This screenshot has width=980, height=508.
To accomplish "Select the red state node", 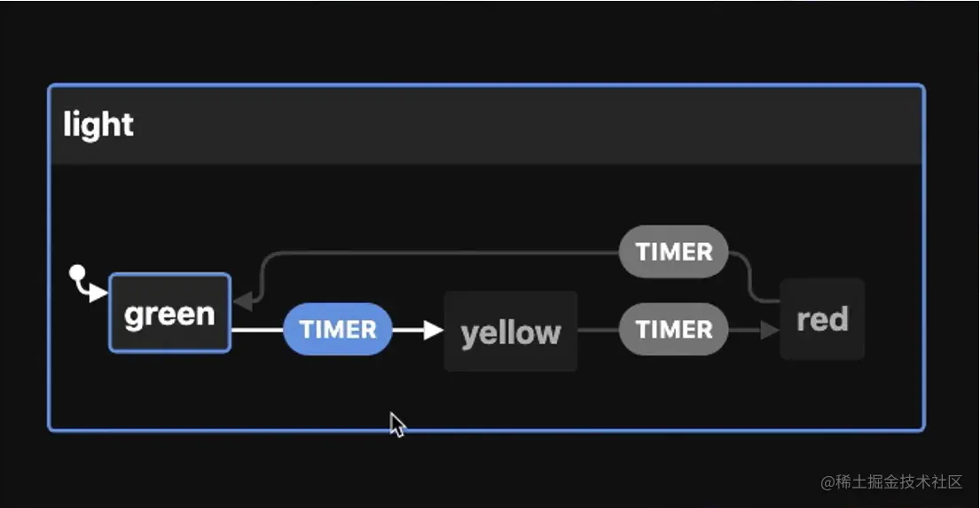I will pyautogui.click(x=822, y=319).
